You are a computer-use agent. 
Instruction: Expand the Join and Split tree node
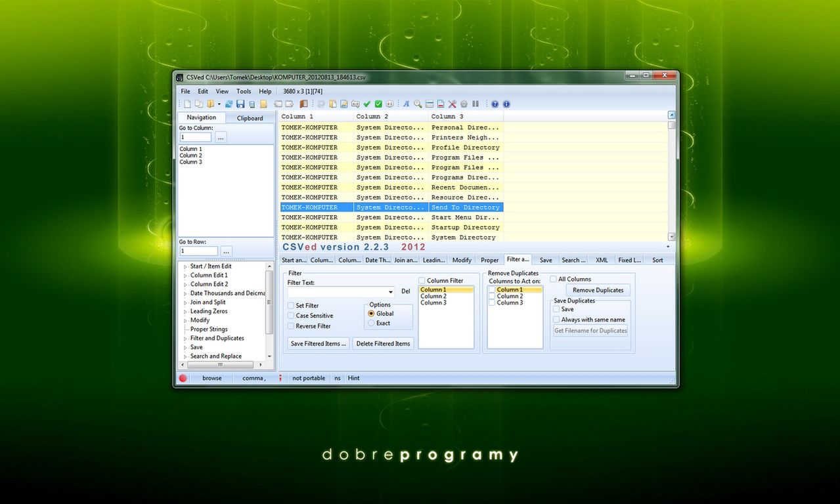coord(185,303)
